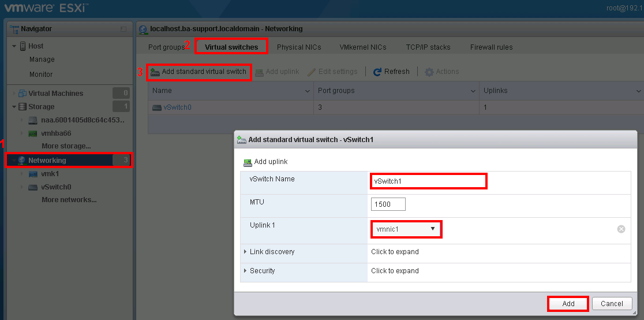Switch to the Physical NICs tab
The image size is (644, 320).
click(298, 47)
